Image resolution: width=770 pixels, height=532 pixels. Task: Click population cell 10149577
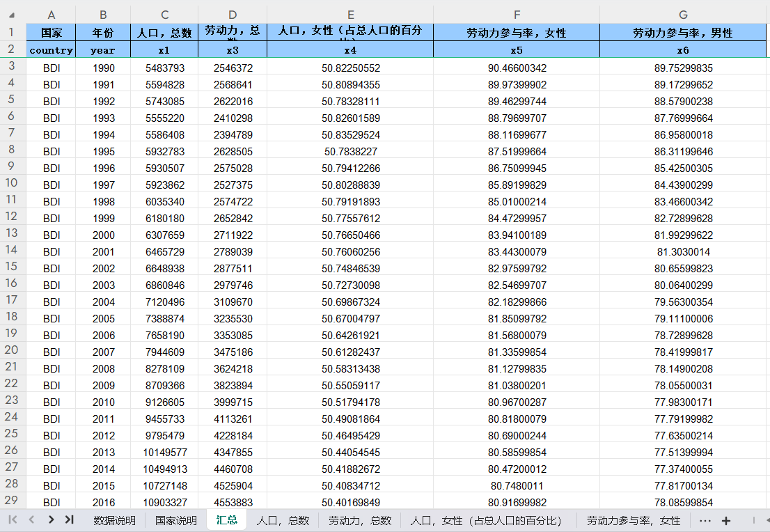[164, 452]
